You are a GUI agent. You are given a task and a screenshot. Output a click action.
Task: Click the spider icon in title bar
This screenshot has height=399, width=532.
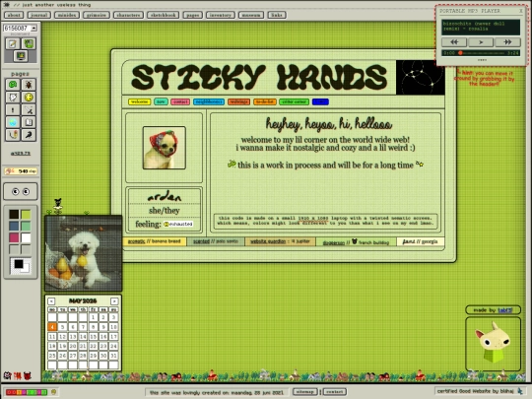pos(6,4)
